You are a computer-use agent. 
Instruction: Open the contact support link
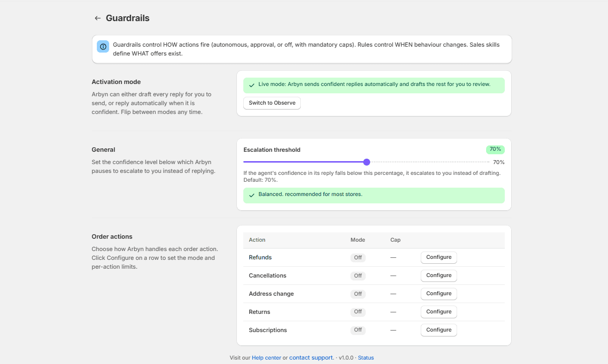[x=312, y=358]
